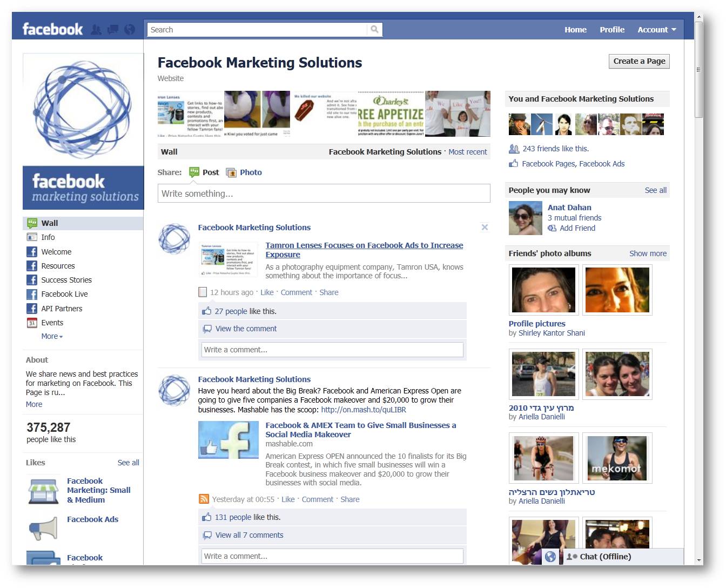726x588 pixels.
Task: Select Wall tab in sidebar
Action: (83, 223)
